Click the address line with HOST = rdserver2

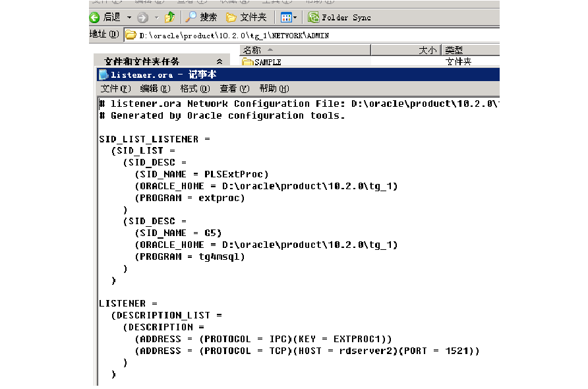click(x=307, y=351)
